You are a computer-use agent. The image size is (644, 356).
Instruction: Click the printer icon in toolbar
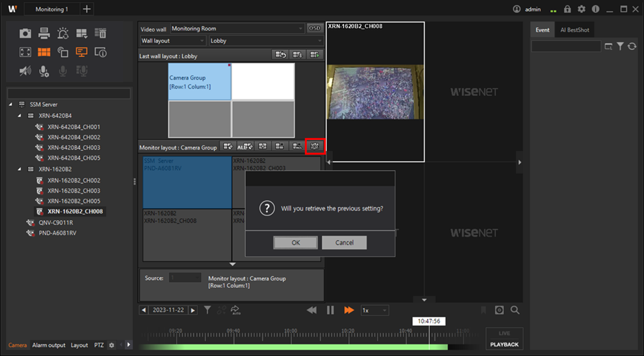click(x=44, y=34)
